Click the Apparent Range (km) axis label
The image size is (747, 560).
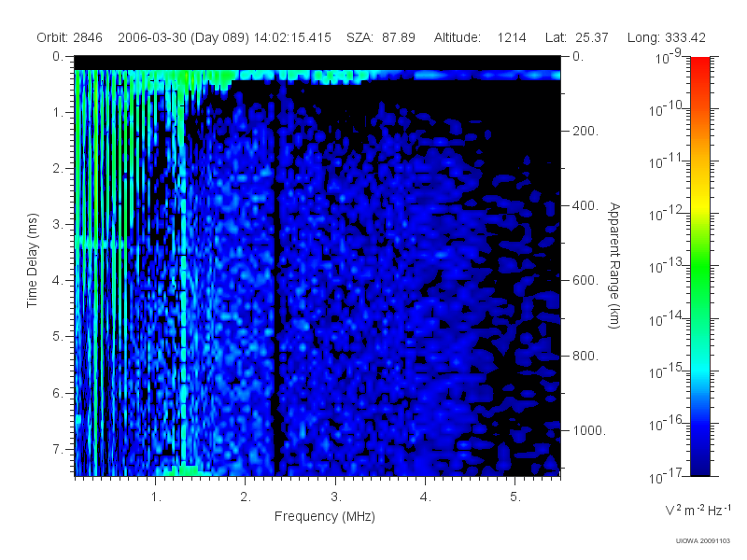tap(614, 265)
